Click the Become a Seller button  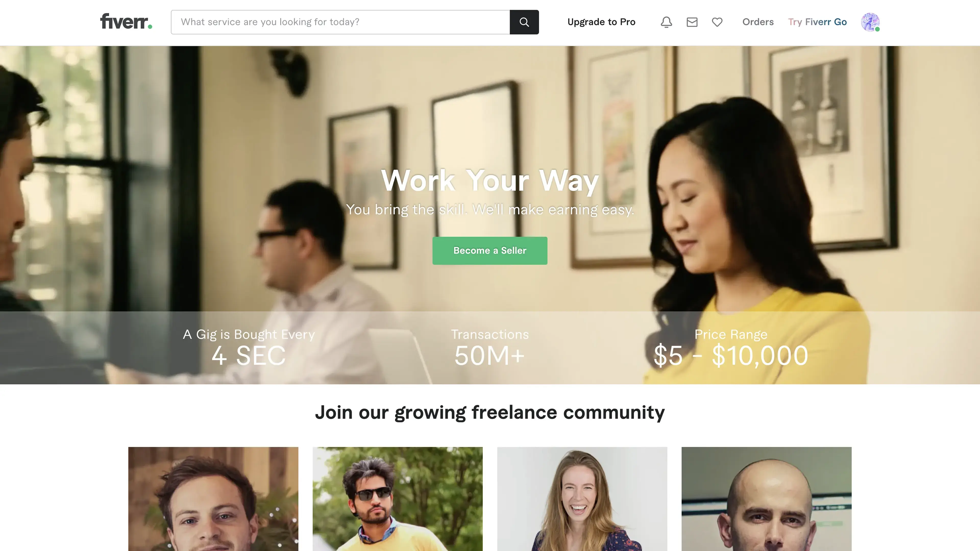[x=490, y=251]
